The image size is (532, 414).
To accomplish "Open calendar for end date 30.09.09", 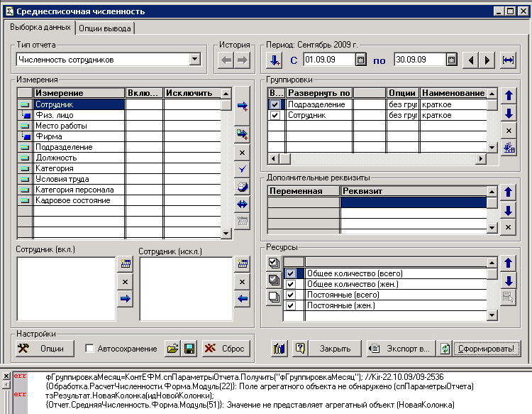I will pos(451,60).
